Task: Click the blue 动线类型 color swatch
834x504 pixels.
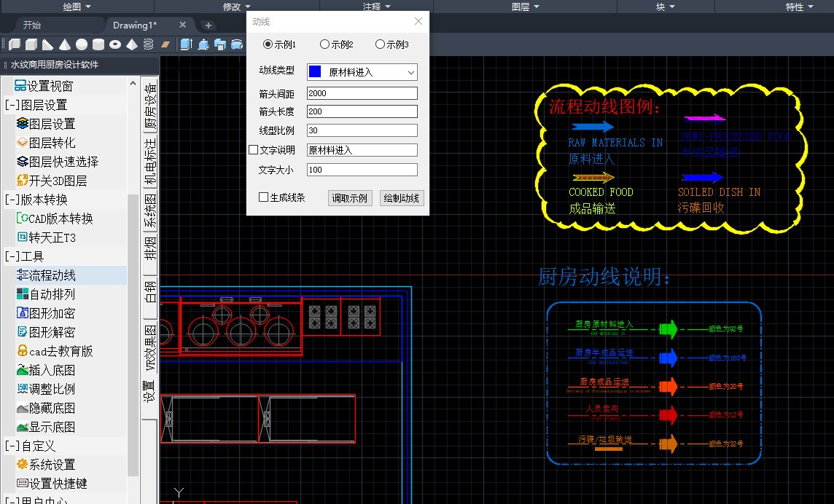Action: (x=315, y=72)
